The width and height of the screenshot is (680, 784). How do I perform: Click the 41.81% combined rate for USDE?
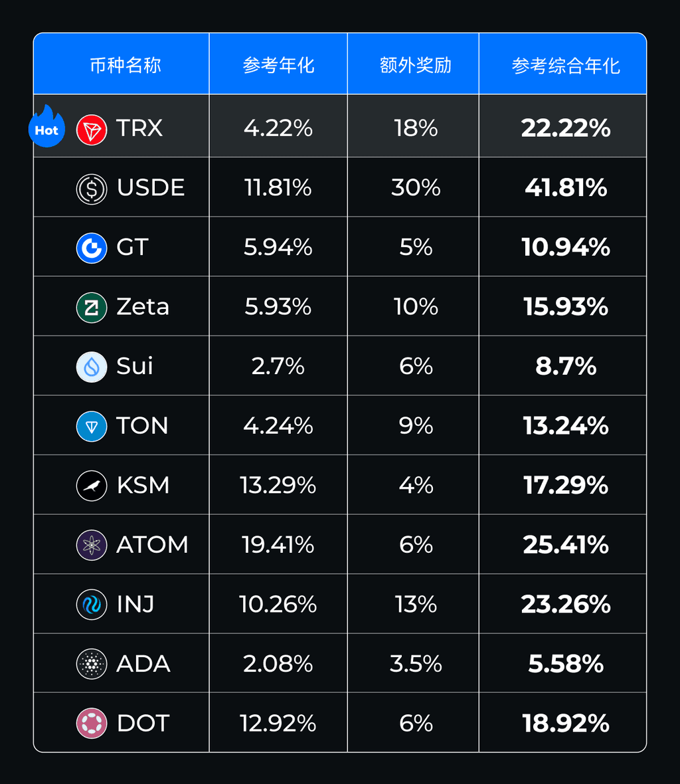pyautogui.click(x=566, y=188)
